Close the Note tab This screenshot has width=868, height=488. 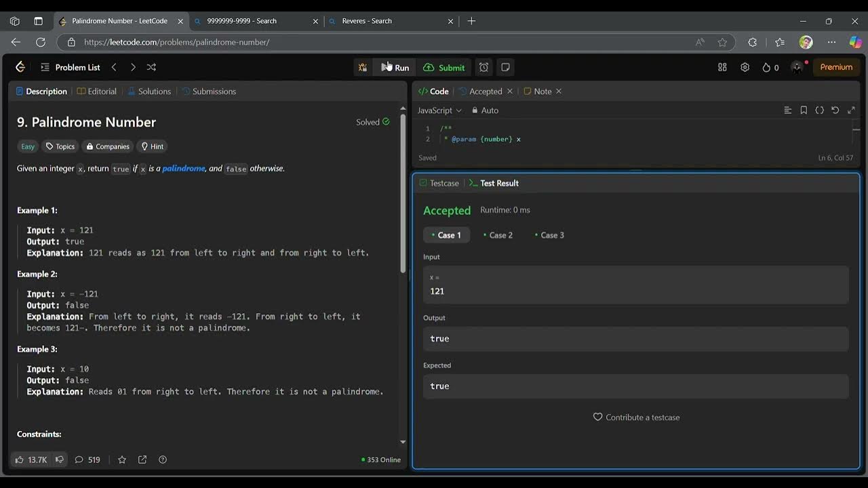coord(559,91)
